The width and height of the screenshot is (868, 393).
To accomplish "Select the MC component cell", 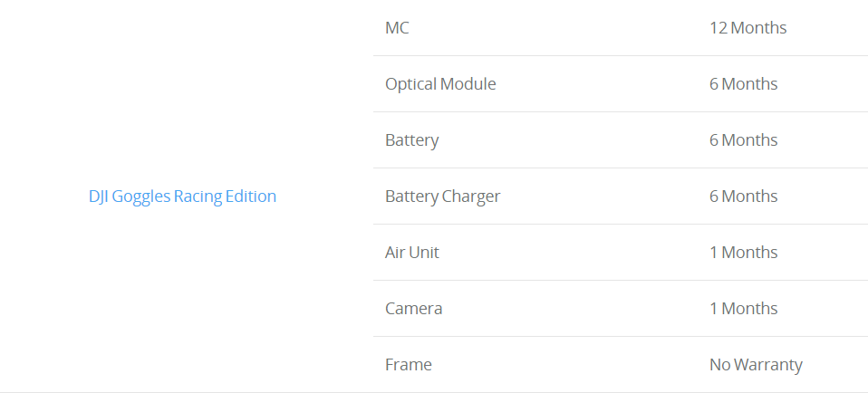I will pyautogui.click(x=397, y=28).
